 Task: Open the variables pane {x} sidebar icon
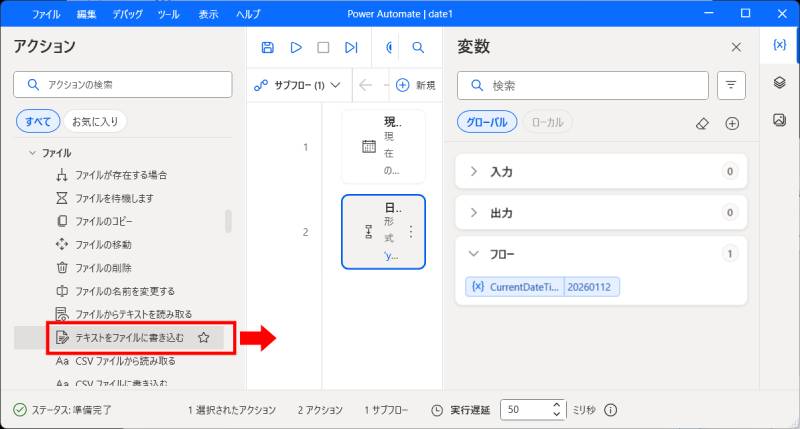click(x=779, y=45)
